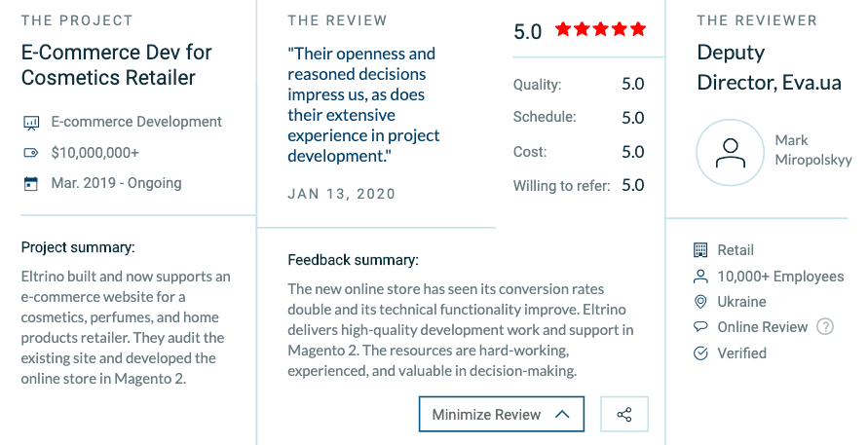Image resolution: width=868 pixels, height=445 pixels.
Task: Click the employees person icon
Action: (x=699, y=277)
